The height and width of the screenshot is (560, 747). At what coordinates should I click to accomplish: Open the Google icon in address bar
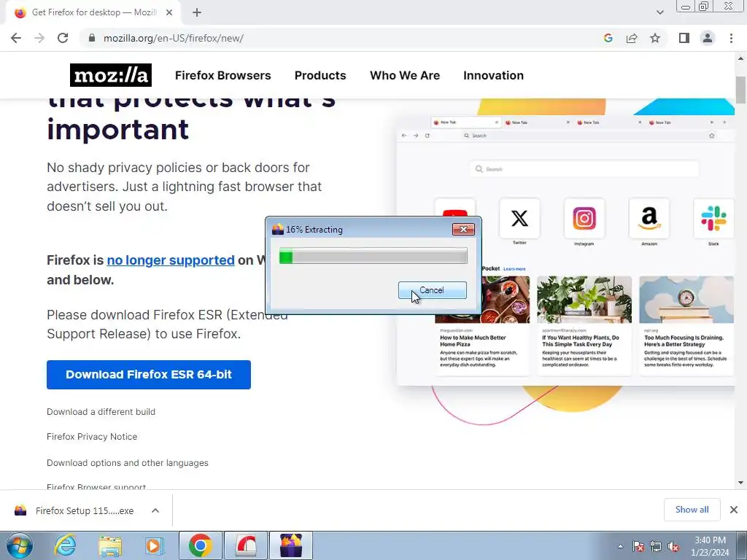pos(608,38)
